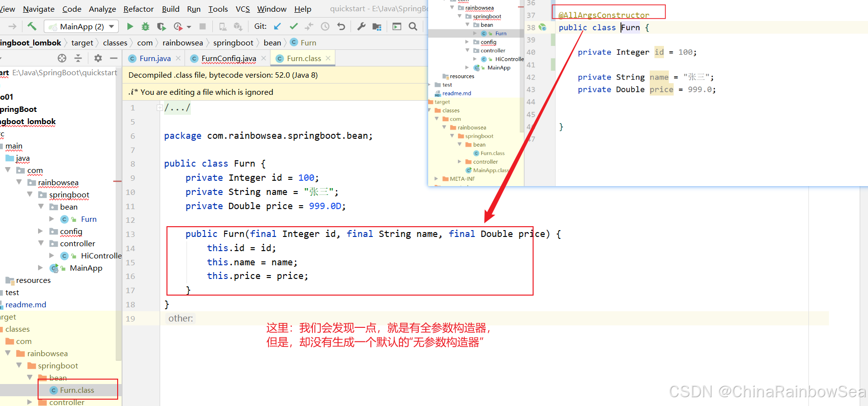
Task: Open the Navigate menu
Action: (39, 9)
